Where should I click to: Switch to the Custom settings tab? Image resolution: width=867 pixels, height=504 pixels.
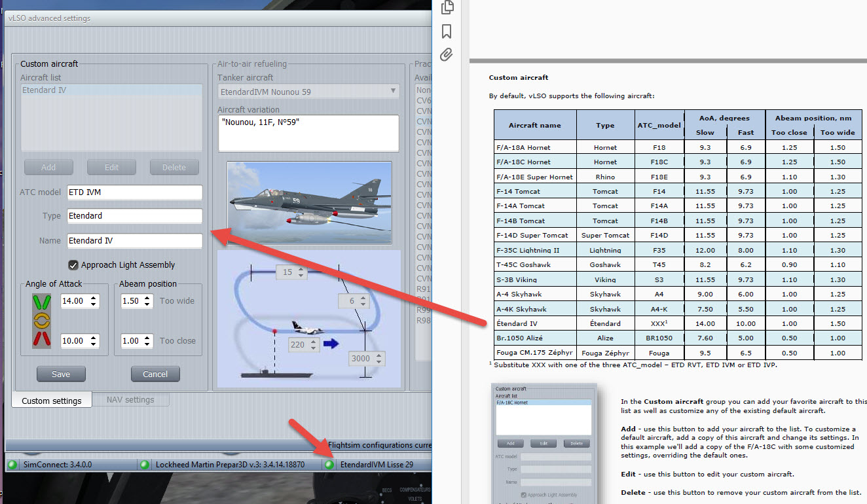(x=52, y=401)
